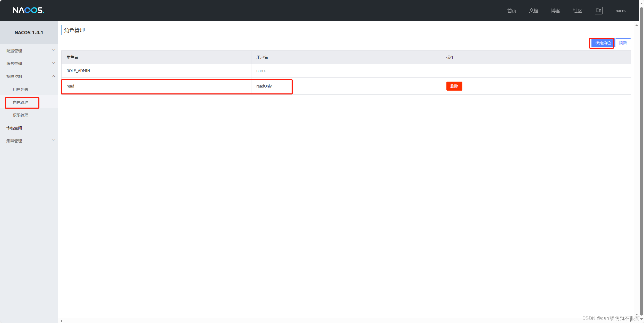Expand 集群管理 menu chevron
Viewport: 644px width, 323px height.
pos(54,141)
